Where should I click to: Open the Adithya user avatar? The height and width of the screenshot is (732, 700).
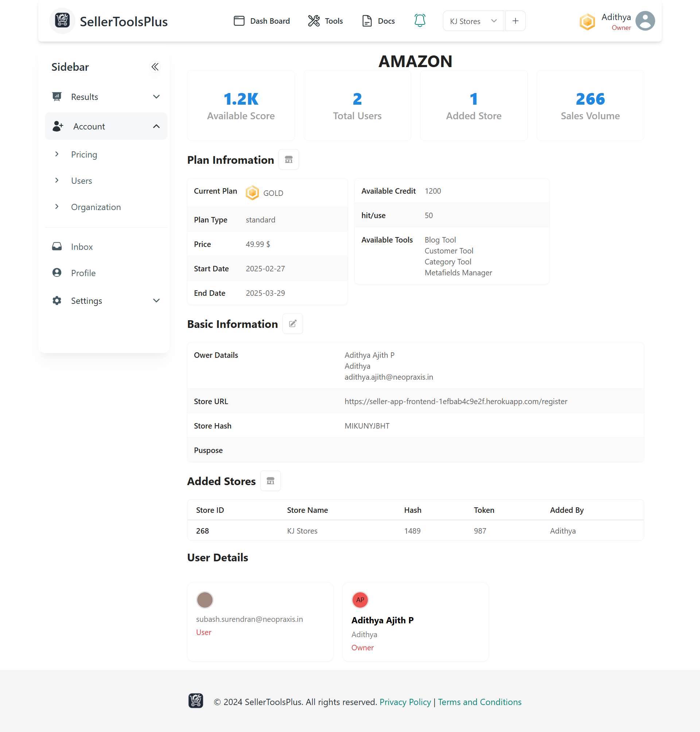[x=645, y=21]
